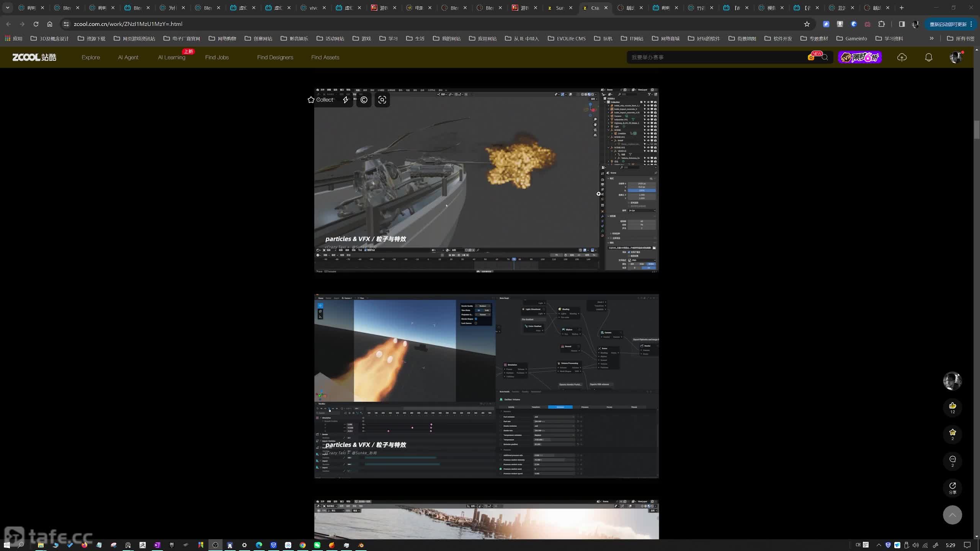The width and height of the screenshot is (980, 551).
Task: Expand hidden bookmarks overflow chevron
Action: tap(931, 38)
